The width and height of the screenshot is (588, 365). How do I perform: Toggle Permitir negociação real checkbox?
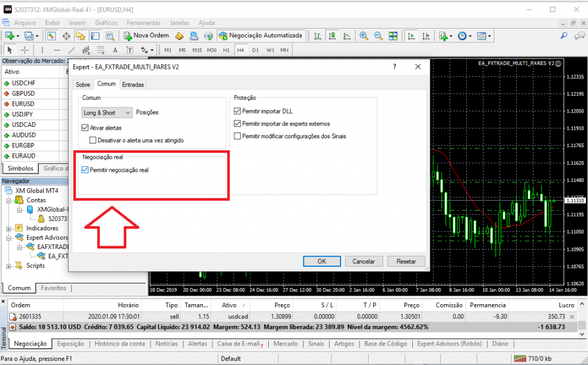click(85, 170)
